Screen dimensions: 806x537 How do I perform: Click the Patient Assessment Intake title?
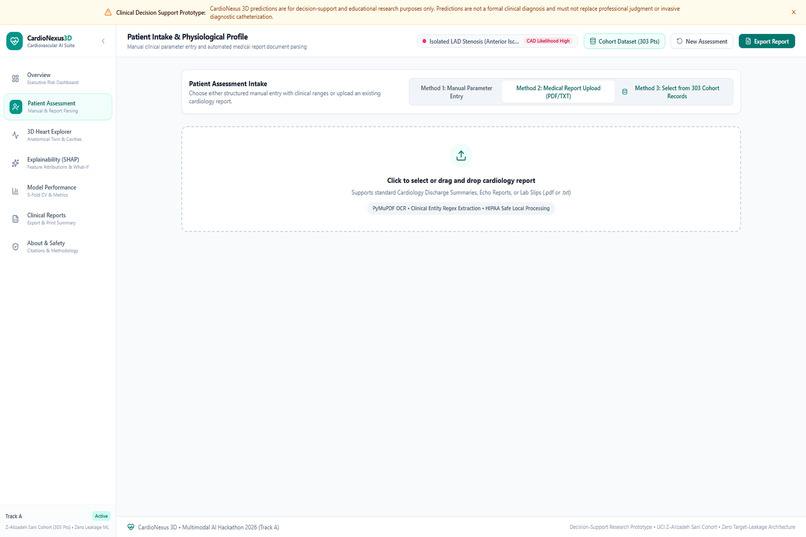(228, 84)
